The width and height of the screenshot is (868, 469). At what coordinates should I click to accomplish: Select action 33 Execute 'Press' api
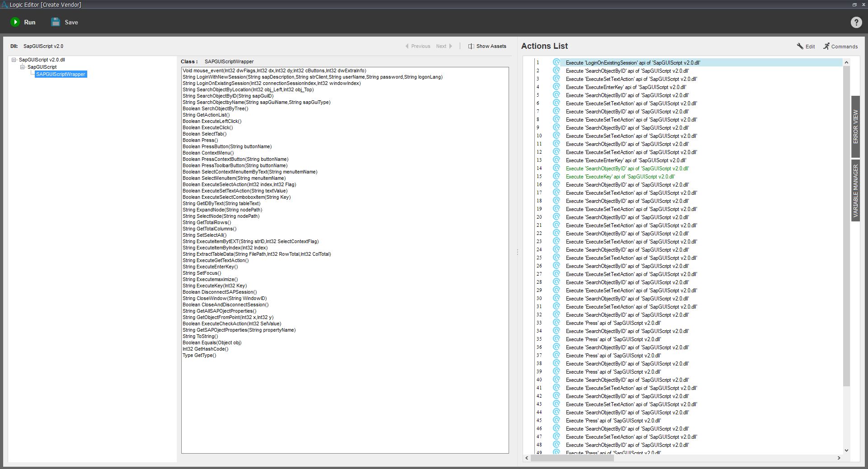tap(613, 323)
